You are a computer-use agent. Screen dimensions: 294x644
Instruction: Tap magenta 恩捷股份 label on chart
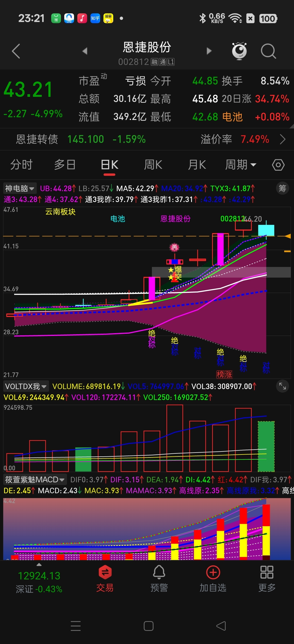pyautogui.click(x=176, y=219)
